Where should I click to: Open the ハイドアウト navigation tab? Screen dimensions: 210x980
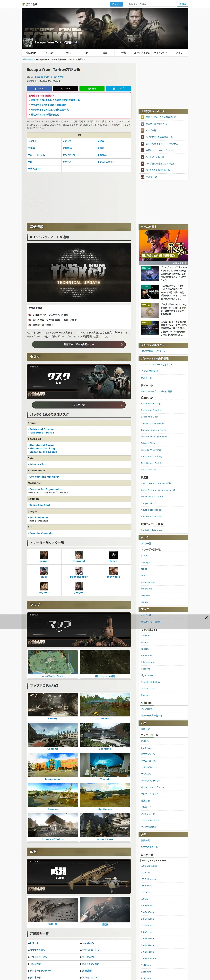160,53
